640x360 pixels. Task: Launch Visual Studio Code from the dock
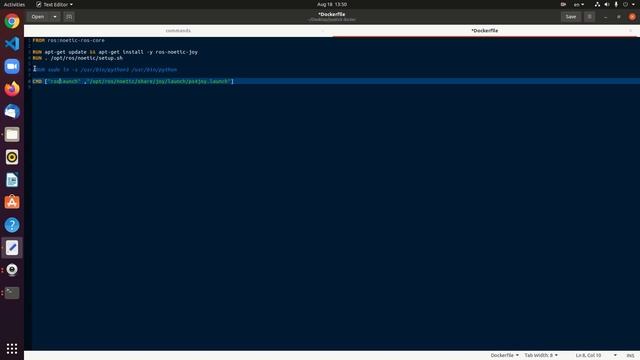pos(12,44)
